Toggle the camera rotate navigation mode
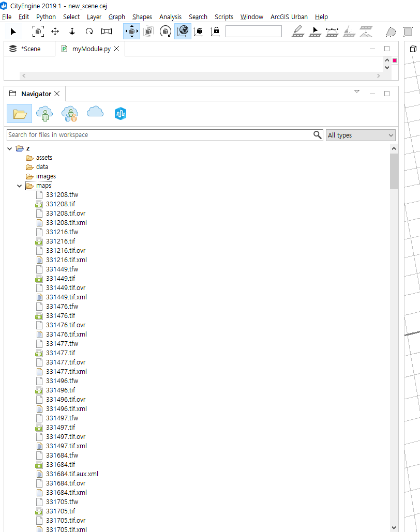This screenshot has height=532, width=420. (165, 31)
